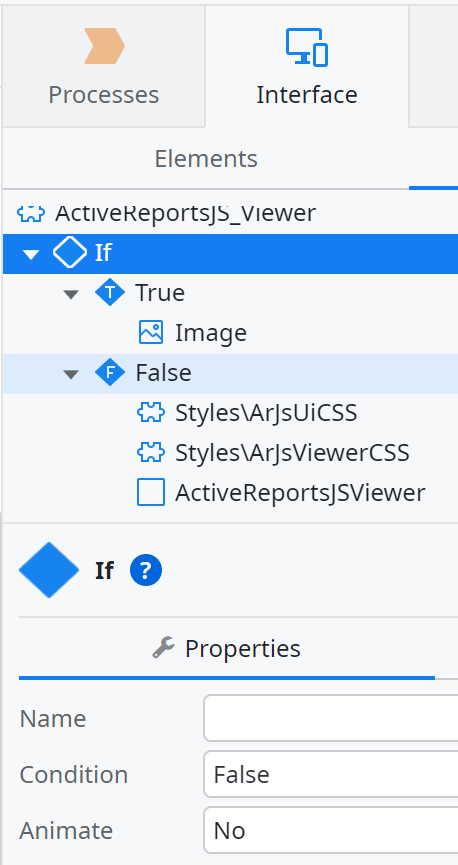Click the If diamond icon in tree
458x865 pixels.
click(x=70, y=253)
